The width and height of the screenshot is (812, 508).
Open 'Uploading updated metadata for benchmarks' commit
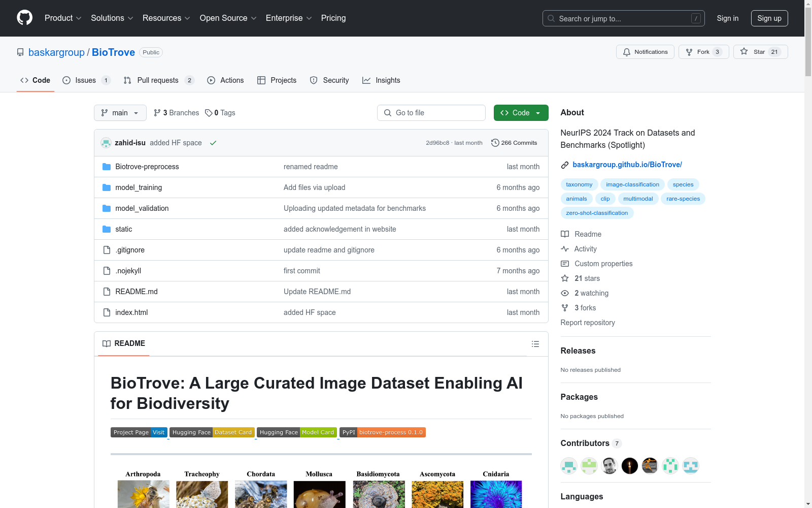(x=355, y=208)
